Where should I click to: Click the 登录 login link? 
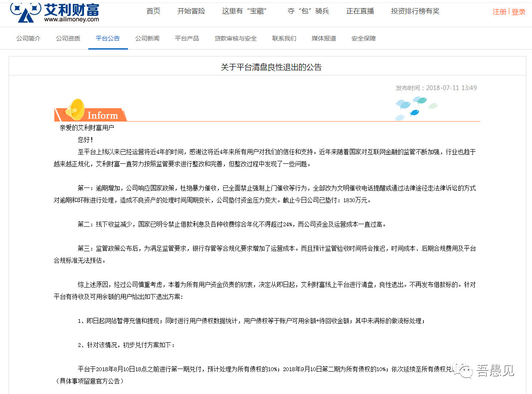pos(519,12)
